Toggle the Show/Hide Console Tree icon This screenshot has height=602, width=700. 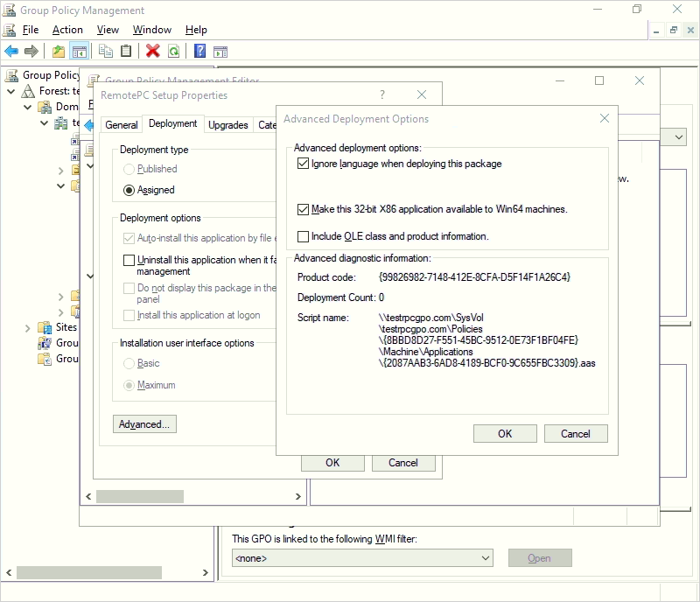pos(79,52)
